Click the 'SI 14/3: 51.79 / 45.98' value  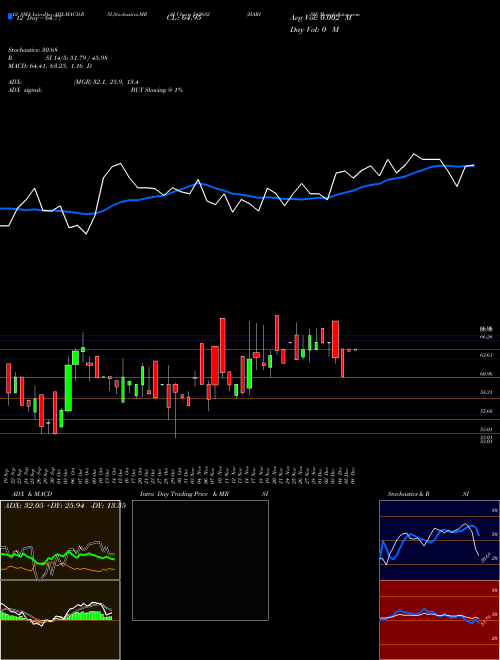point(77,58)
